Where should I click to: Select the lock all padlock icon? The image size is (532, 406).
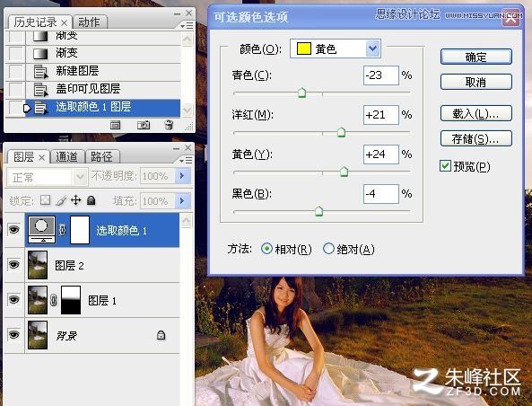point(91,200)
